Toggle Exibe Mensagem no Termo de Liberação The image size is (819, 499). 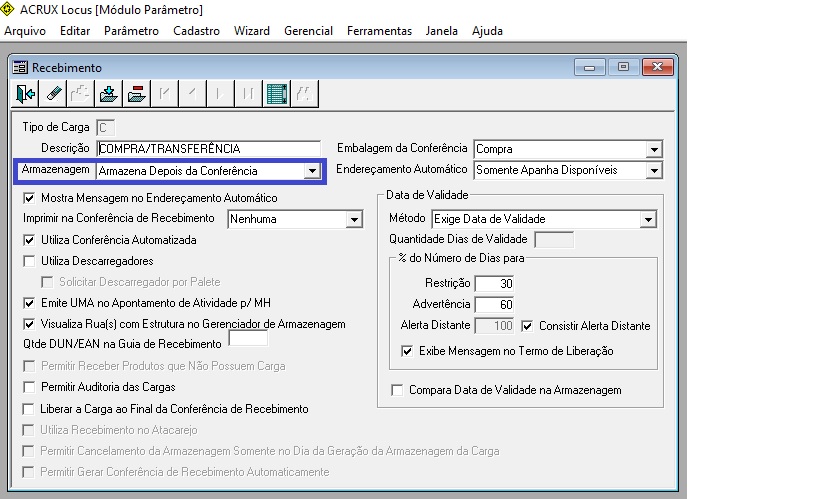407,351
